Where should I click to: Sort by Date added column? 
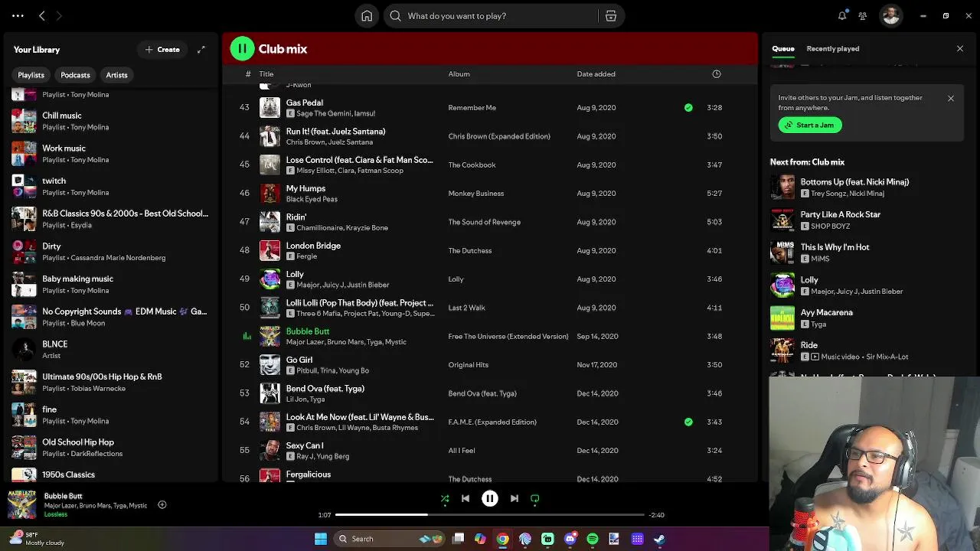(x=596, y=74)
